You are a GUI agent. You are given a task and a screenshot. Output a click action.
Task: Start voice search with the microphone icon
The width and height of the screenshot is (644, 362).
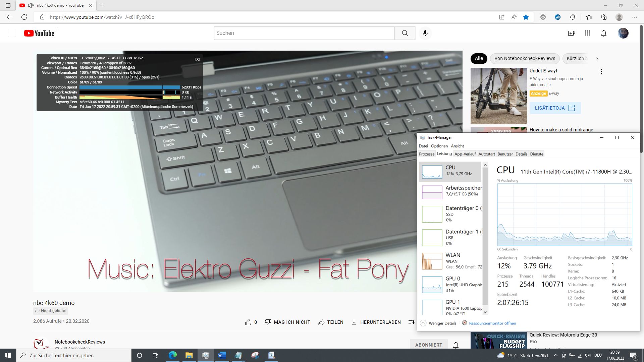click(425, 33)
